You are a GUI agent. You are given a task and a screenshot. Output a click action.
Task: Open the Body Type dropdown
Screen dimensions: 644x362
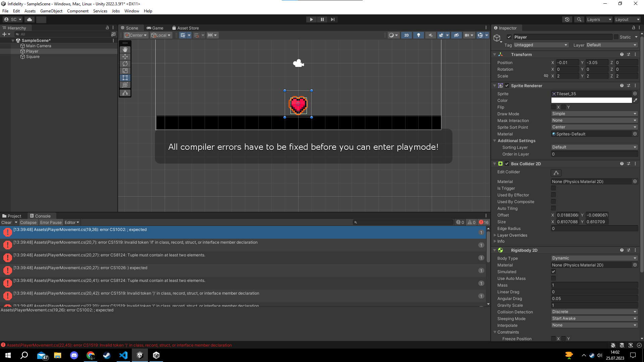coord(594,258)
